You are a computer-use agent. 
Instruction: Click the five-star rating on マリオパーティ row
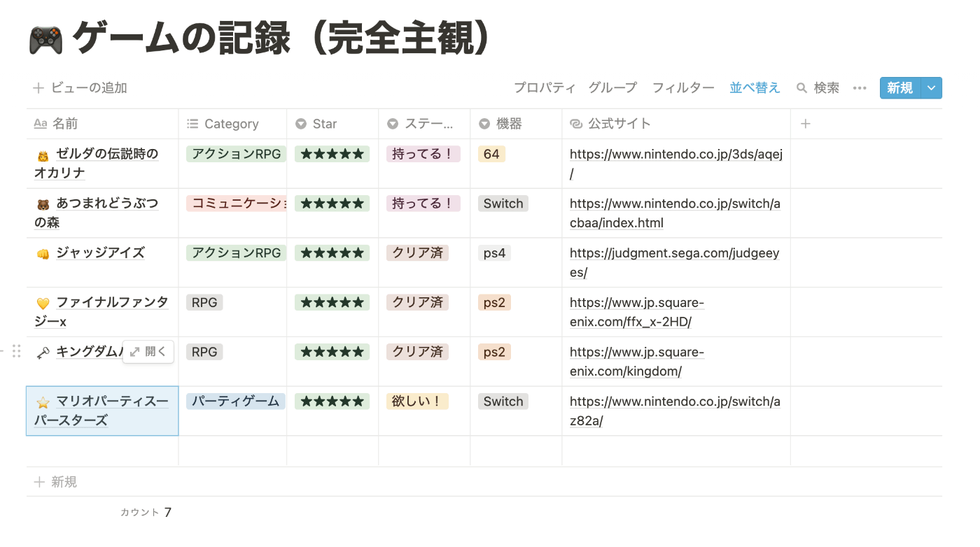332,402
